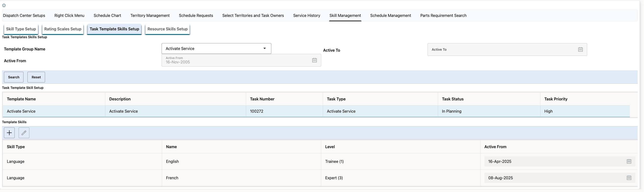This screenshot has width=644, height=192.
Task: Add a new template skill with plus icon
Action: point(9,133)
